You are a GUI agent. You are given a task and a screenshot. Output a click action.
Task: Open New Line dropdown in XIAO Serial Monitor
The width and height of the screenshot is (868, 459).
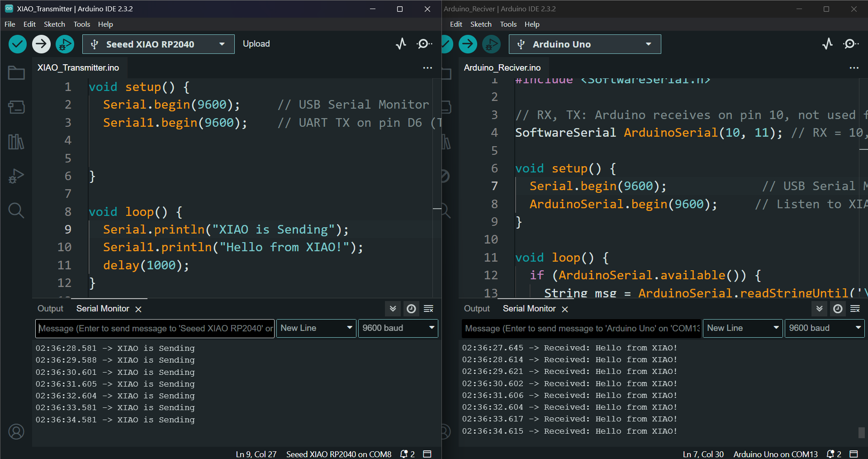coord(316,328)
